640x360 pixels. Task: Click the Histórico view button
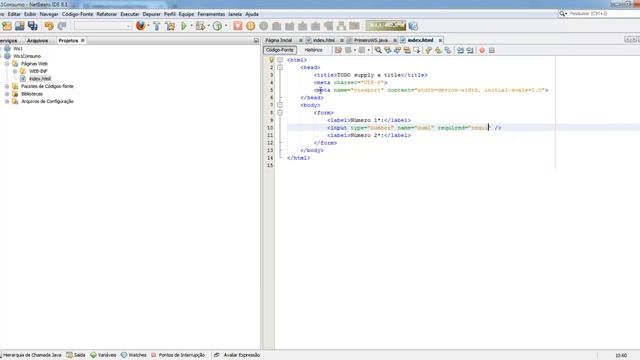tap(313, 50)
